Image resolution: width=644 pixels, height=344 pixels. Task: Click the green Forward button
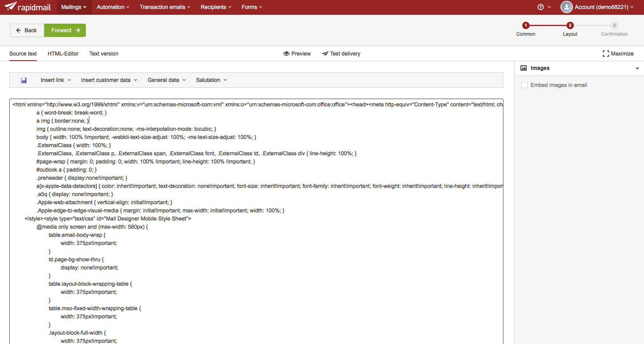click(x=65, y=30)
